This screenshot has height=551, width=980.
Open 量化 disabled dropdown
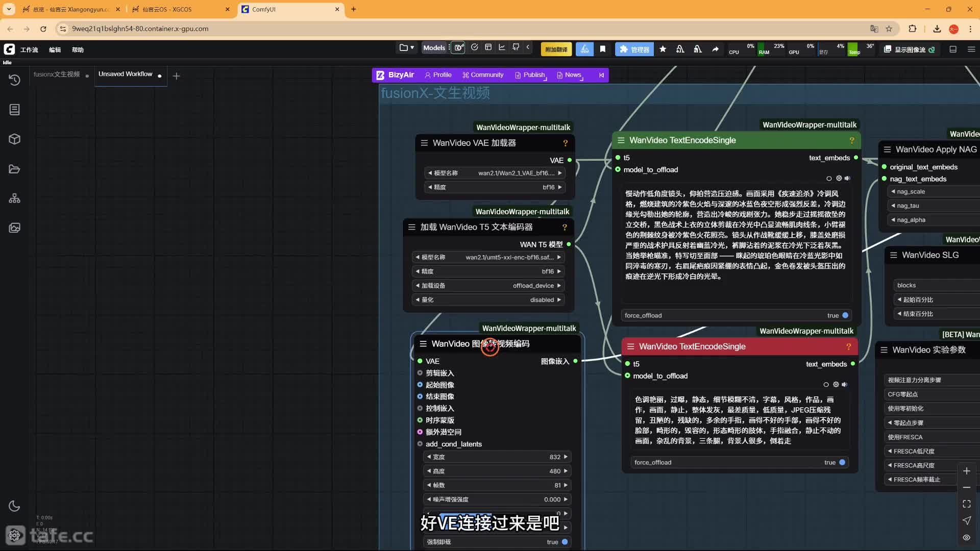[488, 300]
